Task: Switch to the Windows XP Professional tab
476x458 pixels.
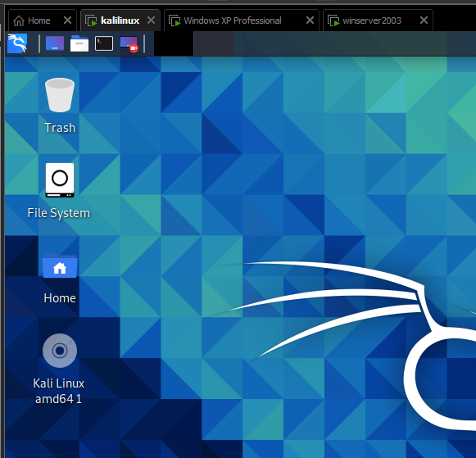Action: (233, 20)
